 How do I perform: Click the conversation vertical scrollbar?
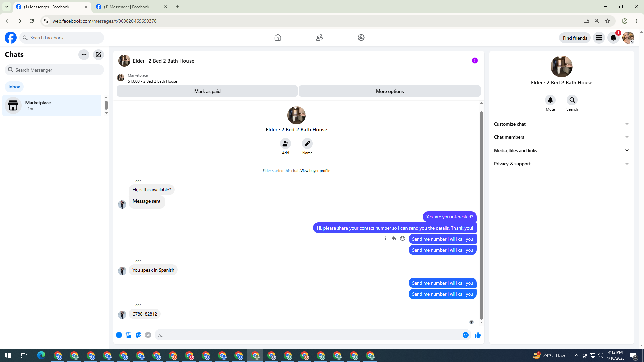[x=481, y=215]
